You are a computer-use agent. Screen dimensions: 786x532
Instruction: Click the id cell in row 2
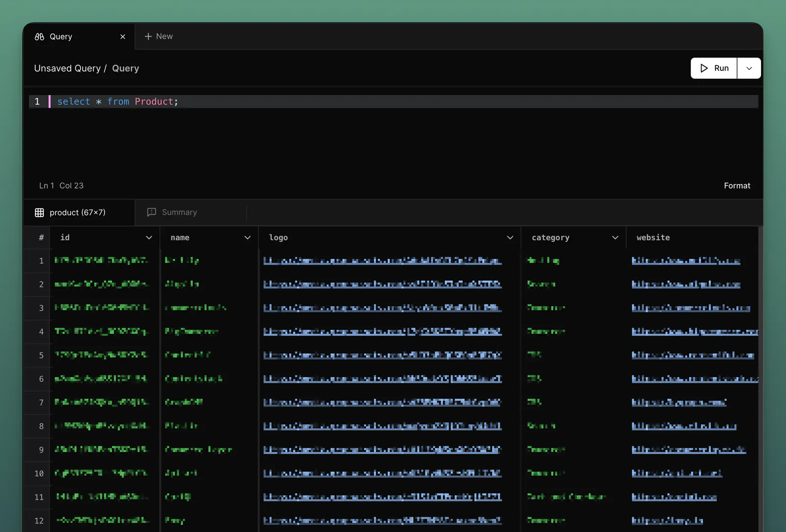[105, 284]
